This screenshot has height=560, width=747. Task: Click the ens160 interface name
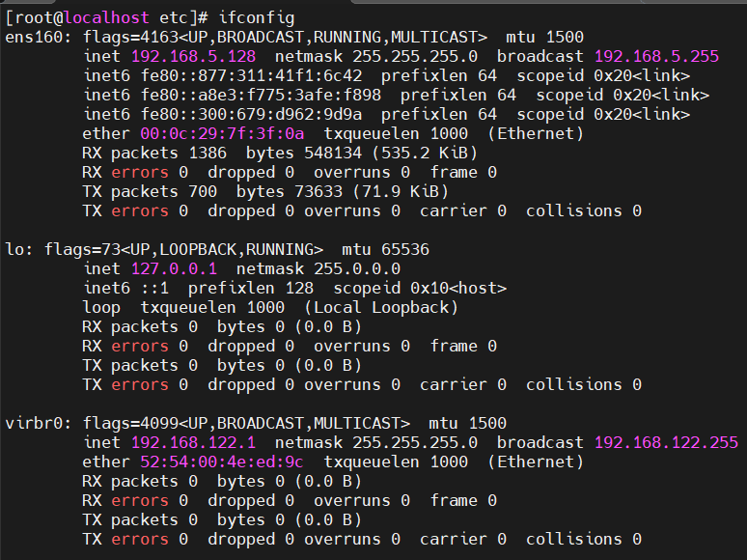coord(34,38)
